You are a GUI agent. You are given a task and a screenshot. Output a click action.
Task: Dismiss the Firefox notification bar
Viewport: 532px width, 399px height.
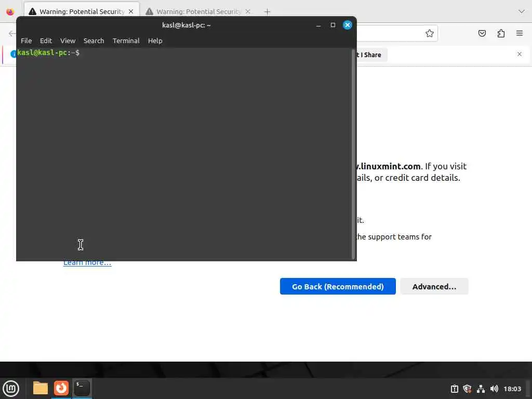(519, 54)
